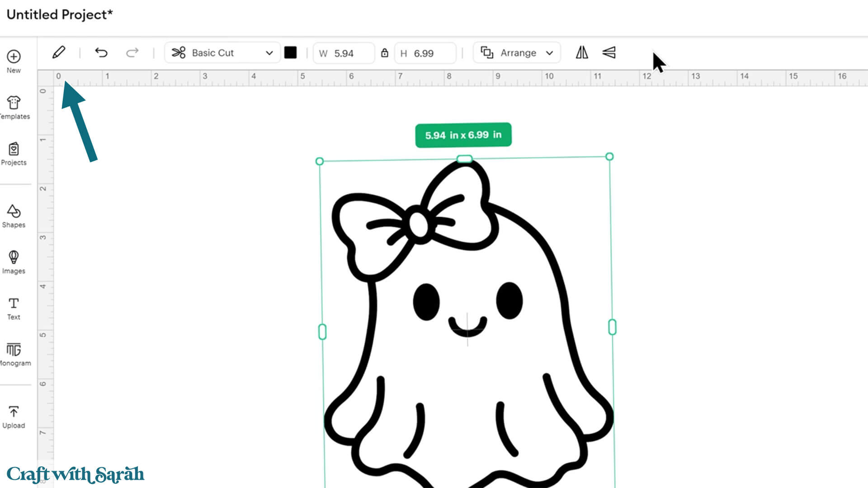Click the Upload icon
Screen dimensions: 868x488
tap(14, 412)
